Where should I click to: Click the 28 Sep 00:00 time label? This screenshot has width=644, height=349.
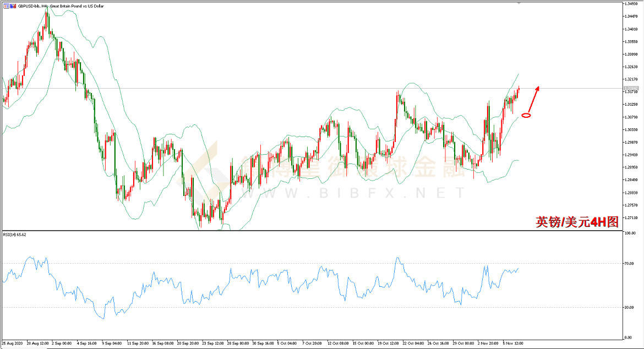point(237,342)
